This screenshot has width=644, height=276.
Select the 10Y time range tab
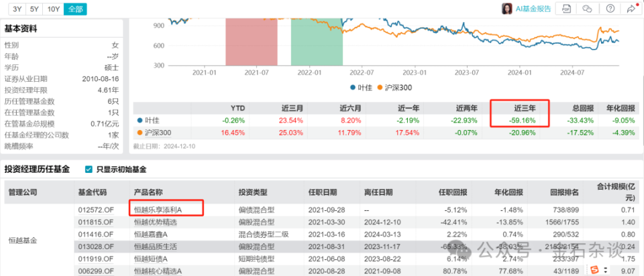[54, 8]
